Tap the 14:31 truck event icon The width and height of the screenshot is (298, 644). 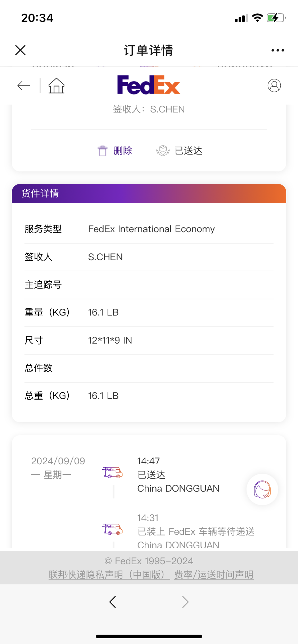pyautogui.click(x=113, y=529)
